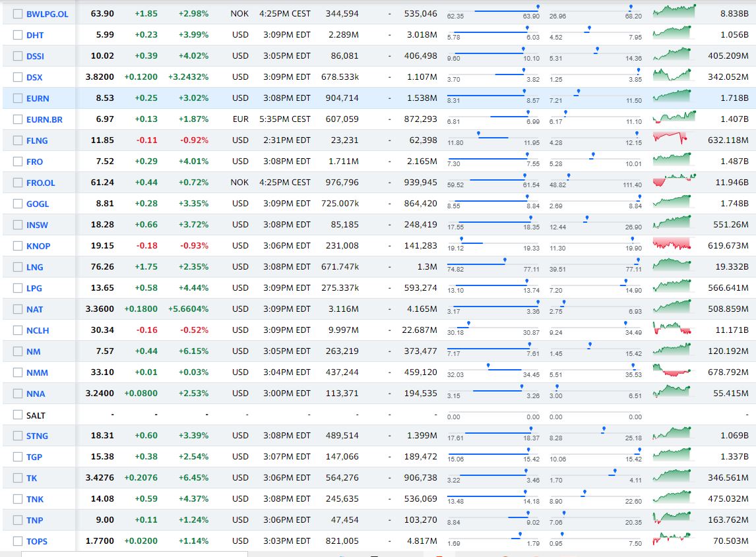756x557 pixels.
Task: Open the DHT ticker link
Action: [35, 36]
